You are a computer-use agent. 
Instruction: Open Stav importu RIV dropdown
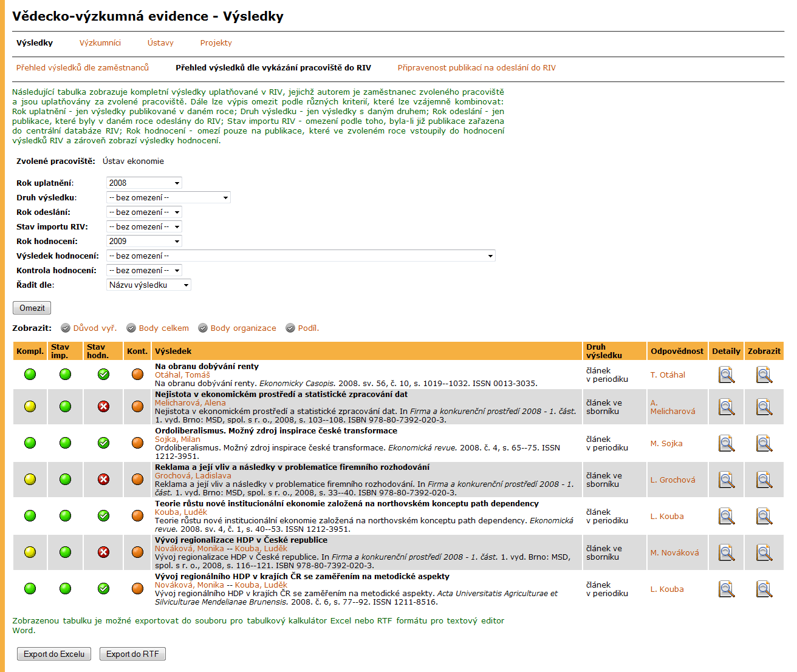[144, 226]
